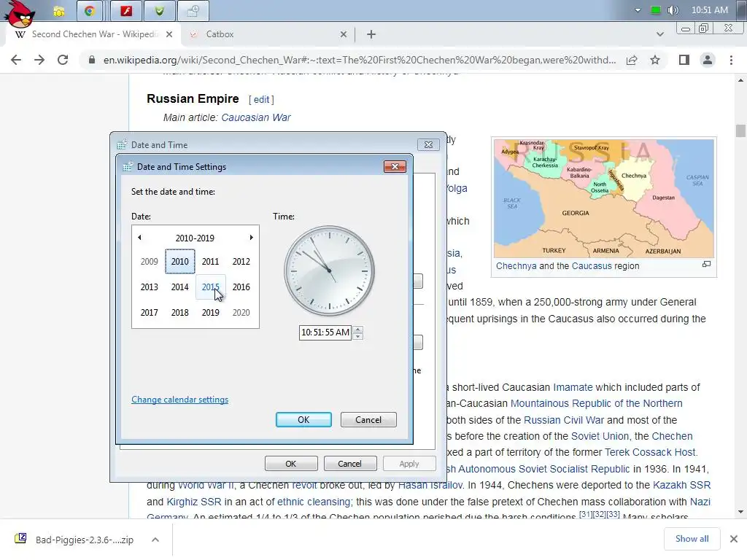Show hidden tray icons arrow
The height and width of the screenshot is (560, 747).
tap(638, 10)
